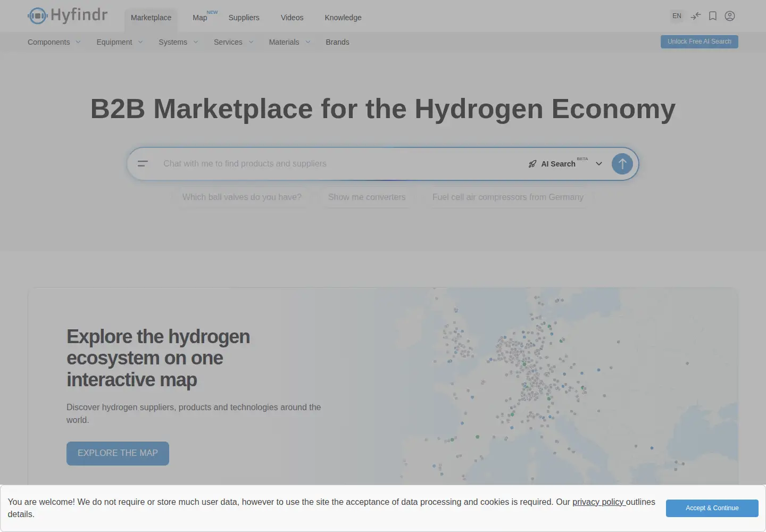This screenshot has height=532, width=766.
Task: Open the search options menu icon
Action: [143, 164]
